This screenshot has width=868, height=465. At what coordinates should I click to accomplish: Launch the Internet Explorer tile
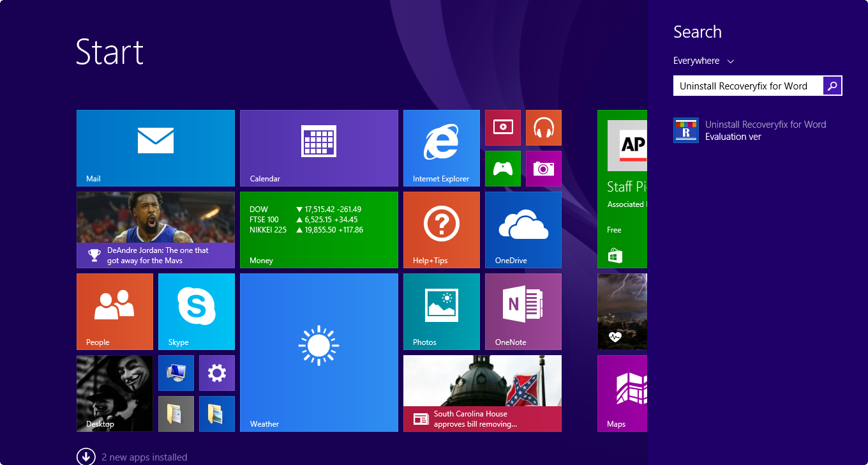coord(442,148)
